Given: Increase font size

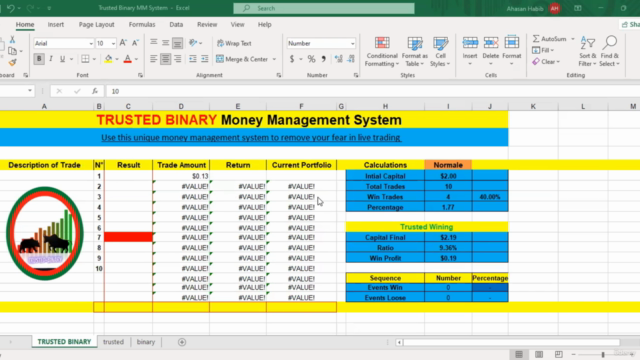Looking at the screenshot, I should [x=123, y=43].
